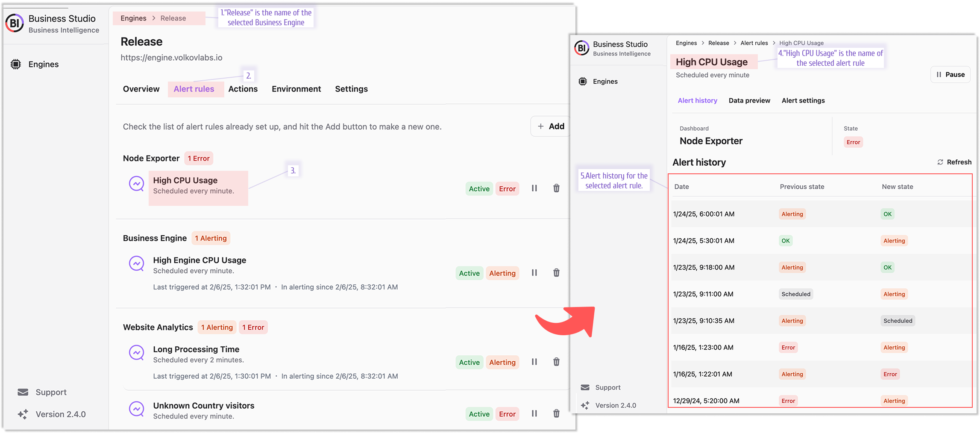This screenshot has width=980, height=433.
Task: Click Release breadcrumb in right window
Action: pyautogui.click(x=719, y=43)
